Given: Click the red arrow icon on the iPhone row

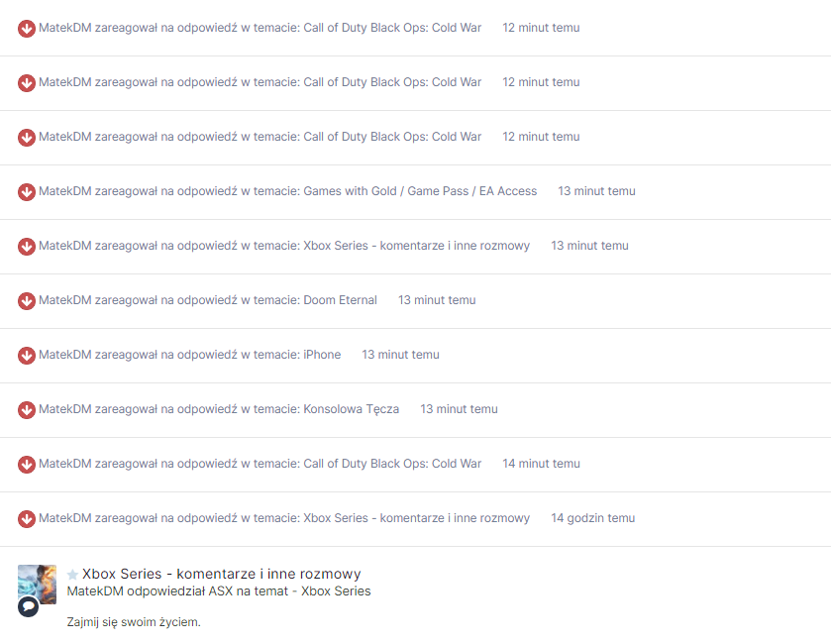Looking at the screenshot, I should point(27,355).
